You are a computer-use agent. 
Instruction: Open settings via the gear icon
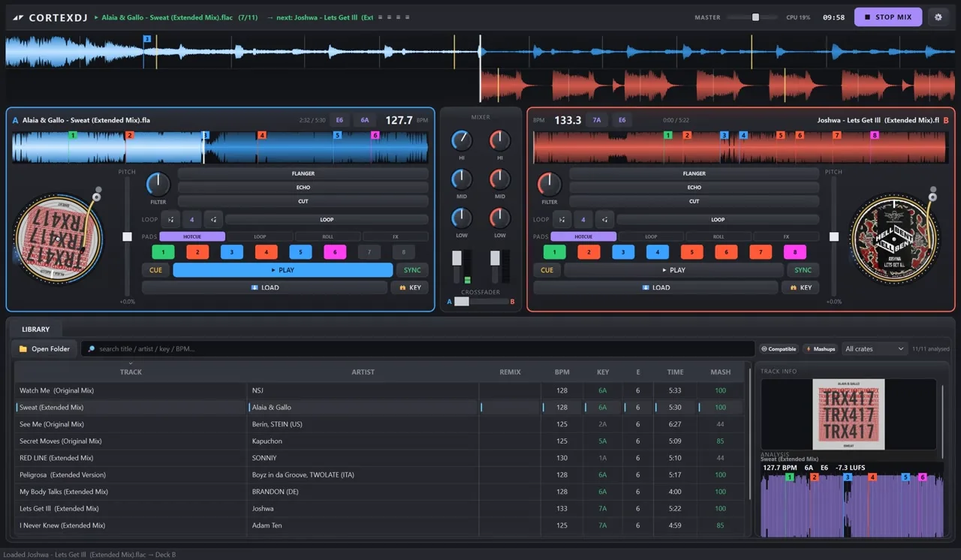click(x=938, y=17)
